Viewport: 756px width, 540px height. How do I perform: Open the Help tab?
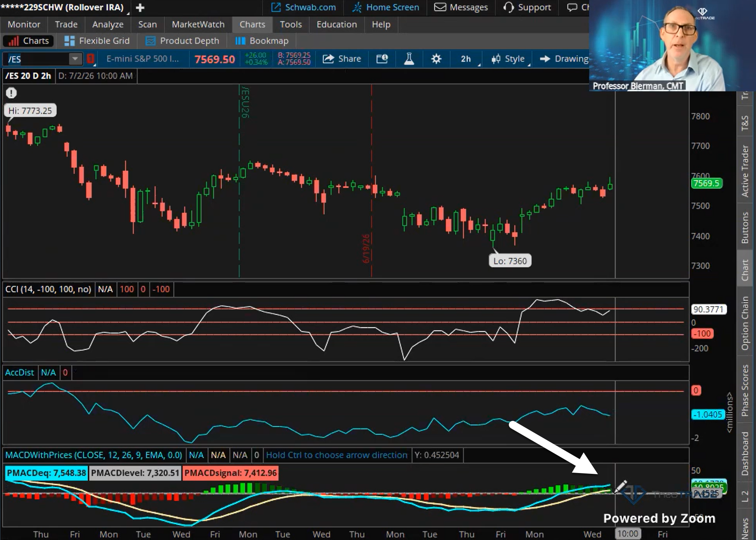[x=381, y=25]
